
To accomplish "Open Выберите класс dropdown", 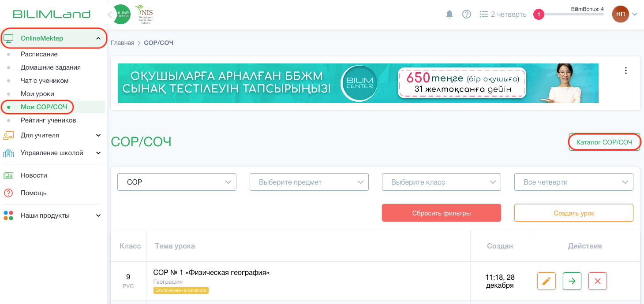I will point(442,182).
